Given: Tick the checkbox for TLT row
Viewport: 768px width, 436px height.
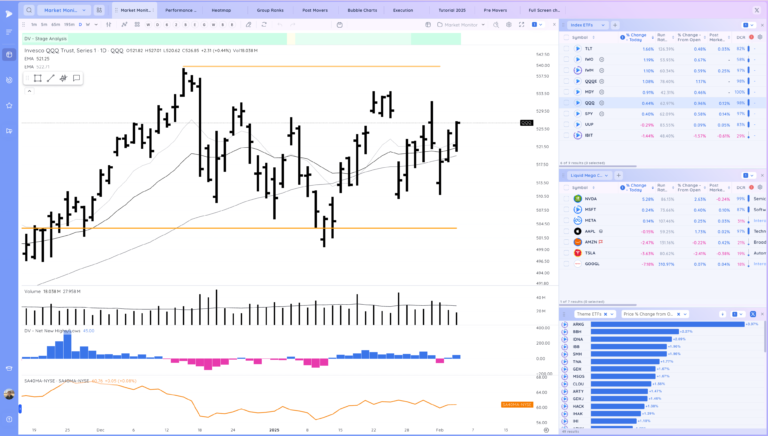Looking at the screenshot, I should [x=566, y=48].
